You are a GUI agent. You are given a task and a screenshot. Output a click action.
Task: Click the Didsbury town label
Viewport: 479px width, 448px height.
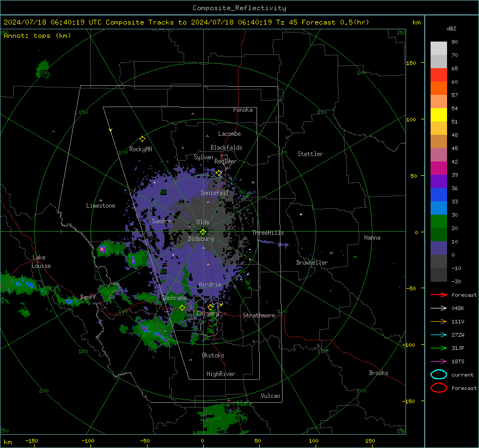tap(201, 239)
